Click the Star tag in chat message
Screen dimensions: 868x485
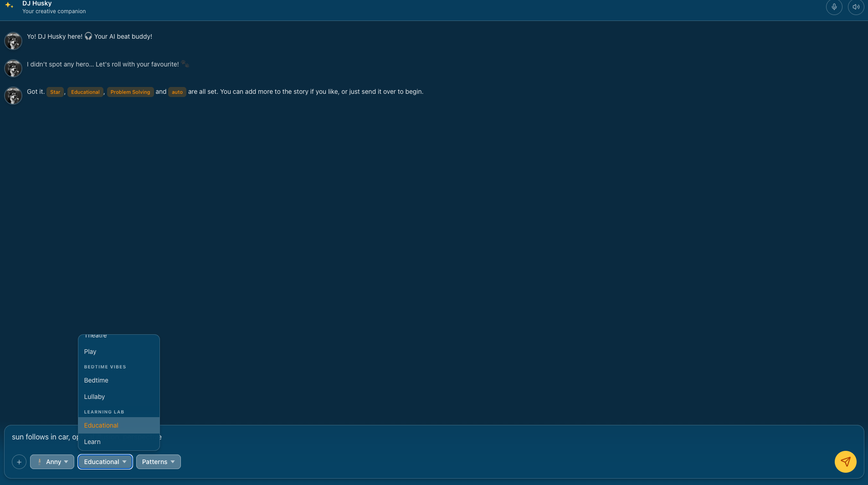click(x=55, y=92)
